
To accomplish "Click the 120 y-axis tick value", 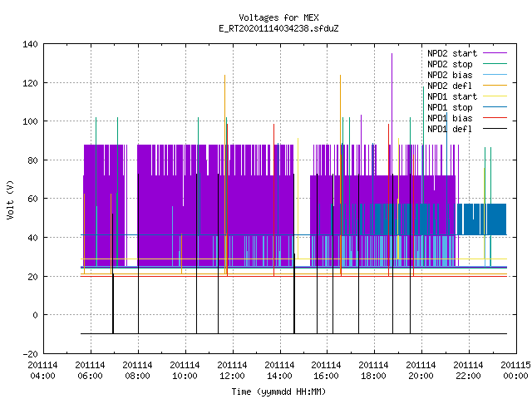I will [30, 83].
